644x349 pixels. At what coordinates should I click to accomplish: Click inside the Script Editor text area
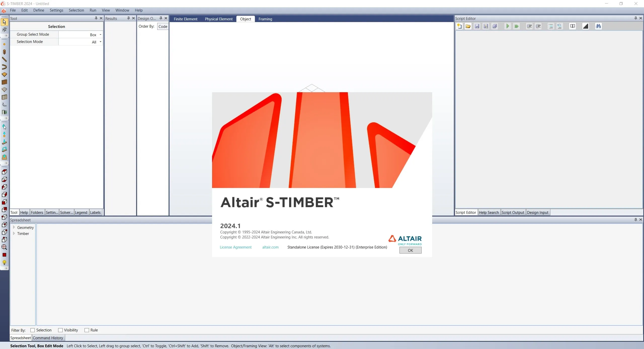[x=549, y=119]
